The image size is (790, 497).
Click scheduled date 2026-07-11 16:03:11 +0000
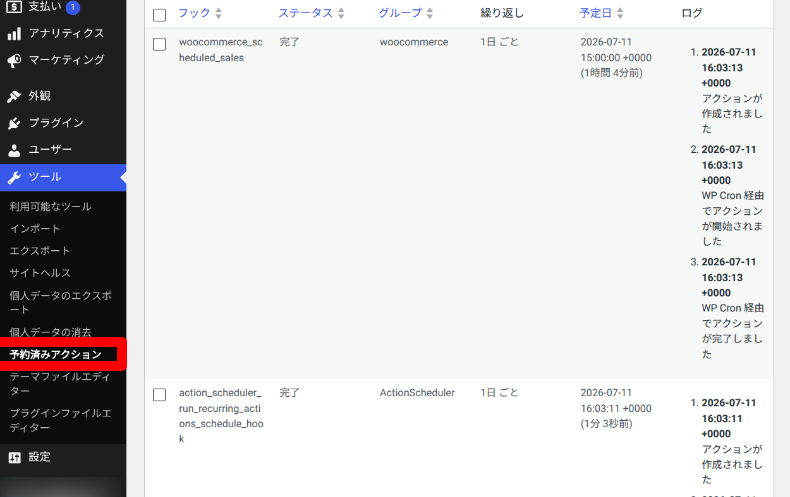pyautogui.click(x=616, y=401)
